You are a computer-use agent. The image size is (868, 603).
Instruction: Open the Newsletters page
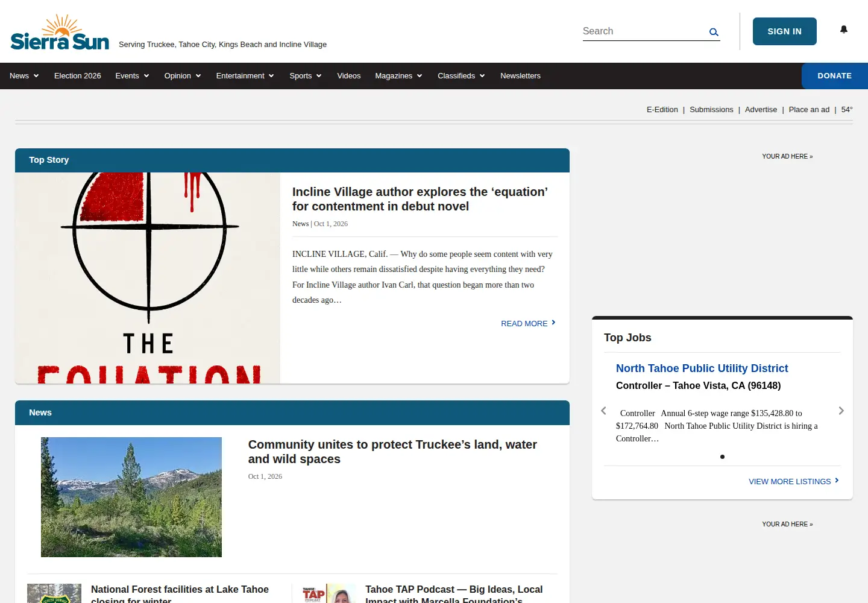point(520,76)
